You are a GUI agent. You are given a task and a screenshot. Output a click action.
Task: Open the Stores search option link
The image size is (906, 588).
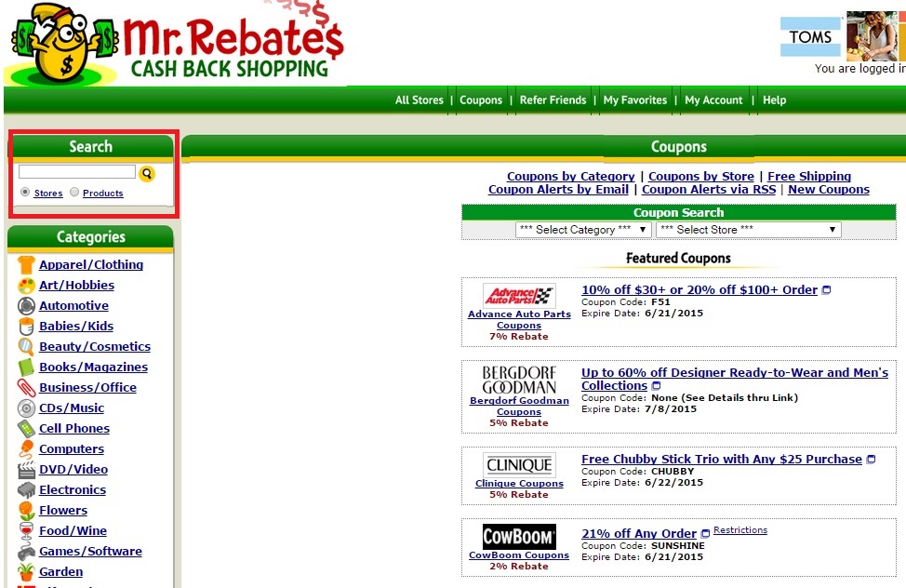coord(48,194)
